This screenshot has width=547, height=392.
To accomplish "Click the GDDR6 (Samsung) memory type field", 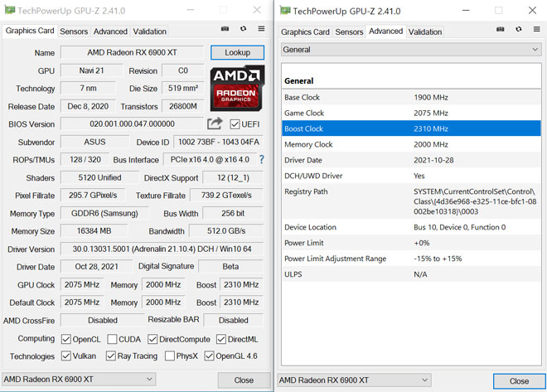I will tap(104, 213).
